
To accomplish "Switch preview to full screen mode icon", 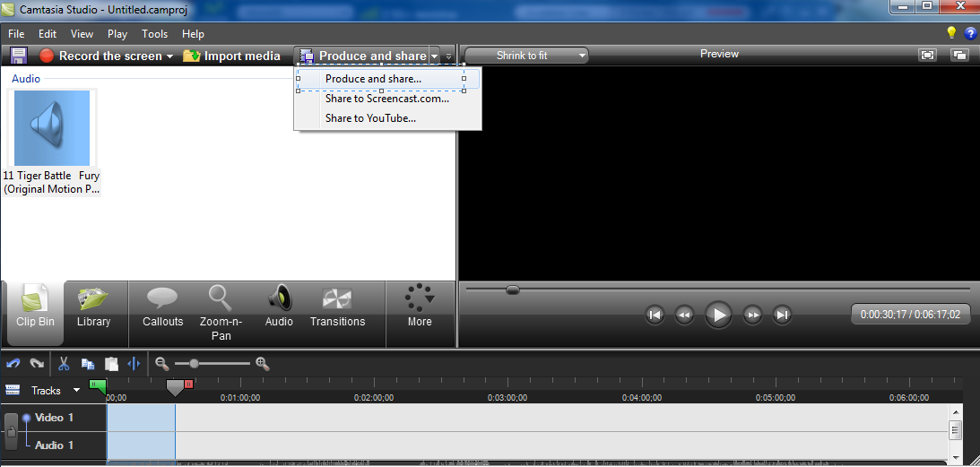I will [x=927, y=55].
